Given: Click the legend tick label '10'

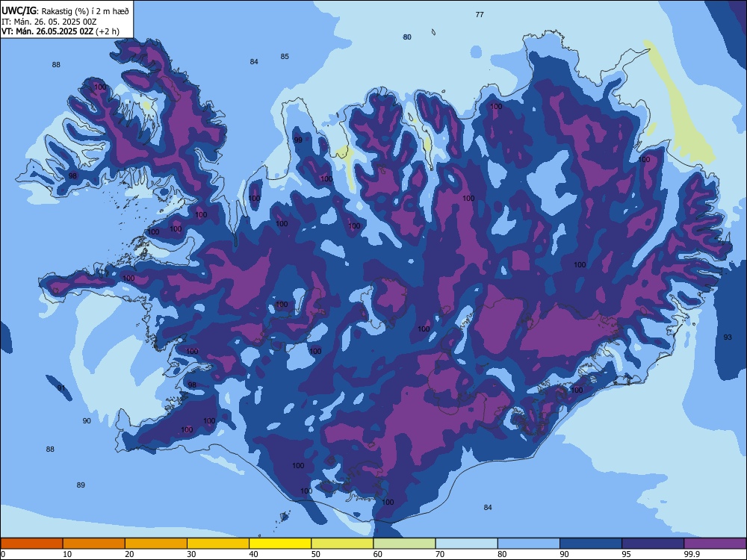Looking at the screenshot, I should tap(67, 554).
